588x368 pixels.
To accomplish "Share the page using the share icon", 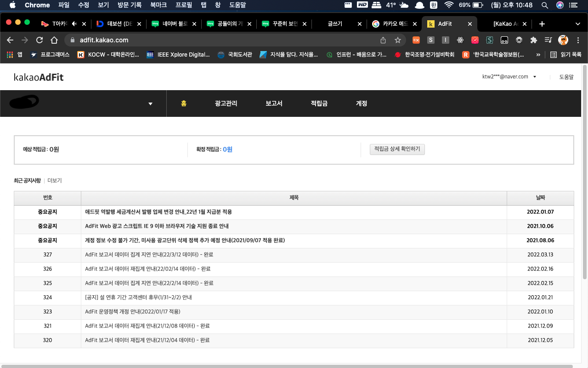I will click(383, 40).
